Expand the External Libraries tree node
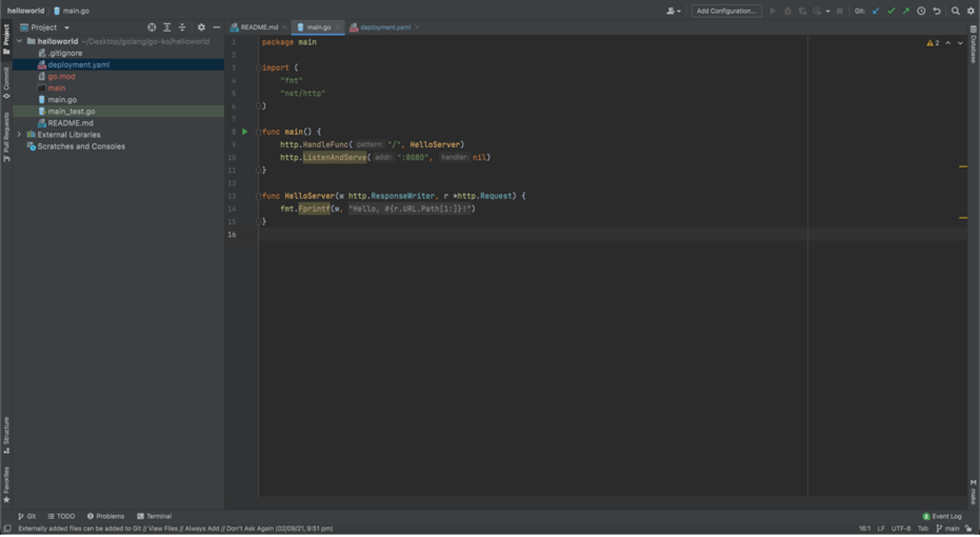Screen dimensions: 980x537 point(20,135)
